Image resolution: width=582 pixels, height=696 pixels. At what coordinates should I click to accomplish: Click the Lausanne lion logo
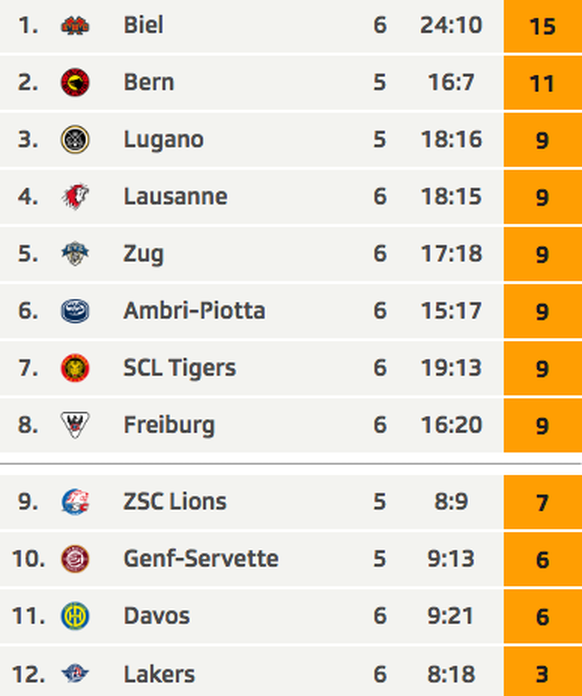[75, 196]
